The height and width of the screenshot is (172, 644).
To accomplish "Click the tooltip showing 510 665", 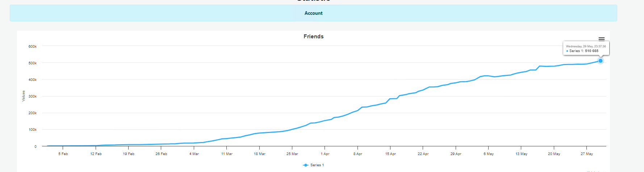I will (x=586, y=48).
